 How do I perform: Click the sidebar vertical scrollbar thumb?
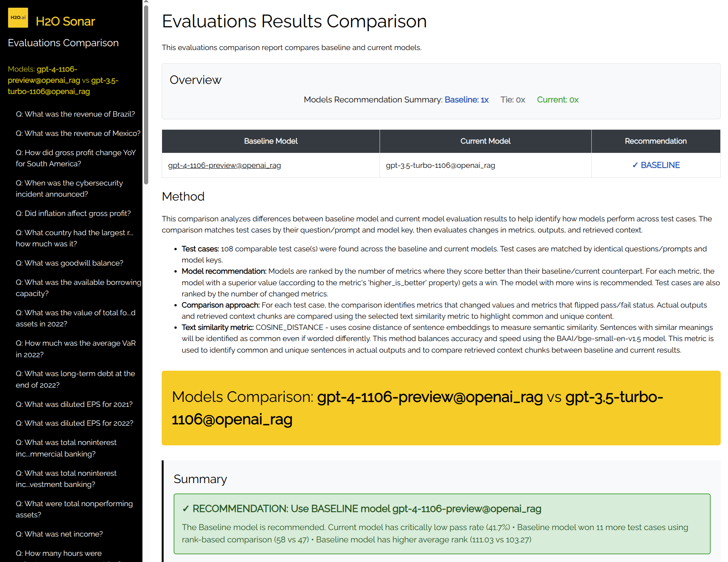[146, 94]
